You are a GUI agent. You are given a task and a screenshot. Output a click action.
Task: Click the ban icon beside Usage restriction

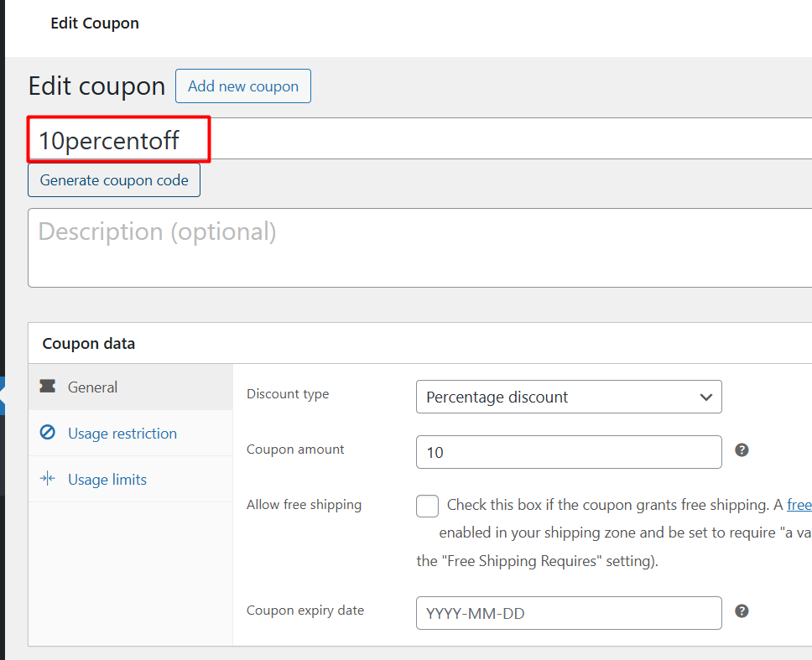48,433
